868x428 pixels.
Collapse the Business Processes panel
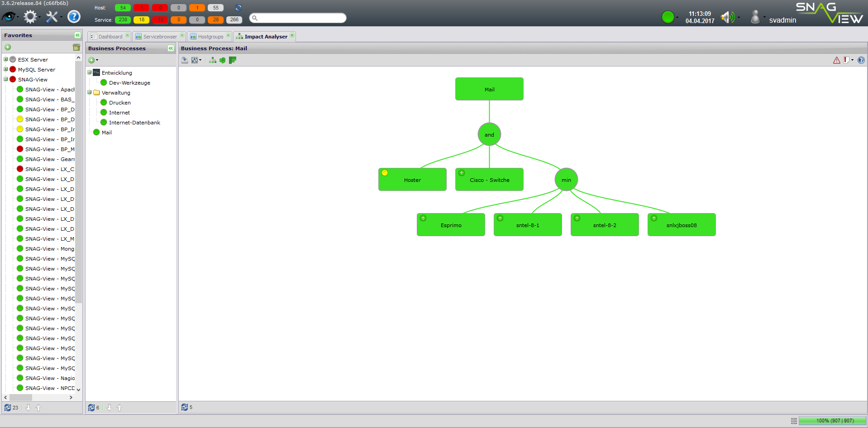[x=171, y=48]
